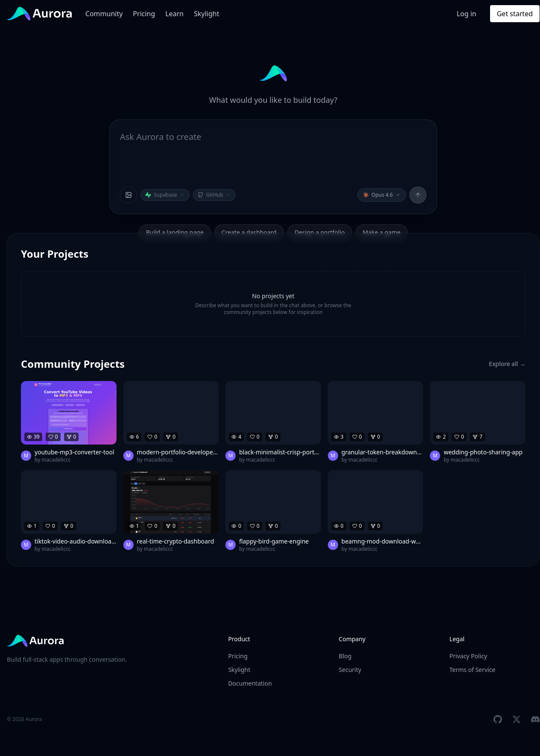Expand the GitHub integration dropdown
This screenshot has width=540, height=756.
coord(214,195)
